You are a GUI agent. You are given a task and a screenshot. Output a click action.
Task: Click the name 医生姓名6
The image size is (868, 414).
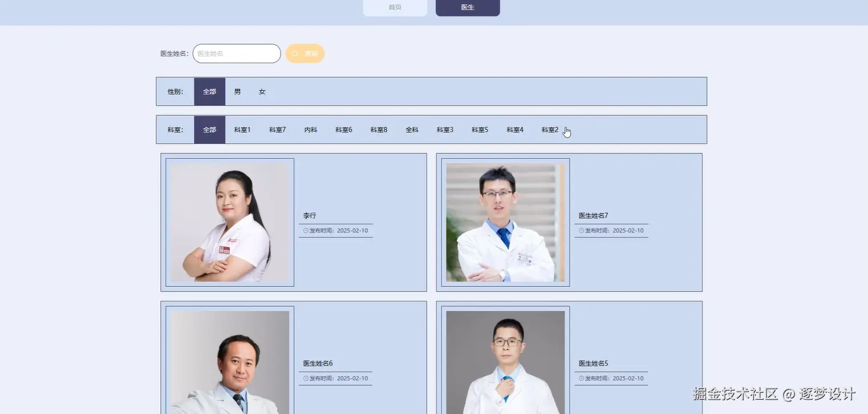pyautogui.click(x=318, y=363)
